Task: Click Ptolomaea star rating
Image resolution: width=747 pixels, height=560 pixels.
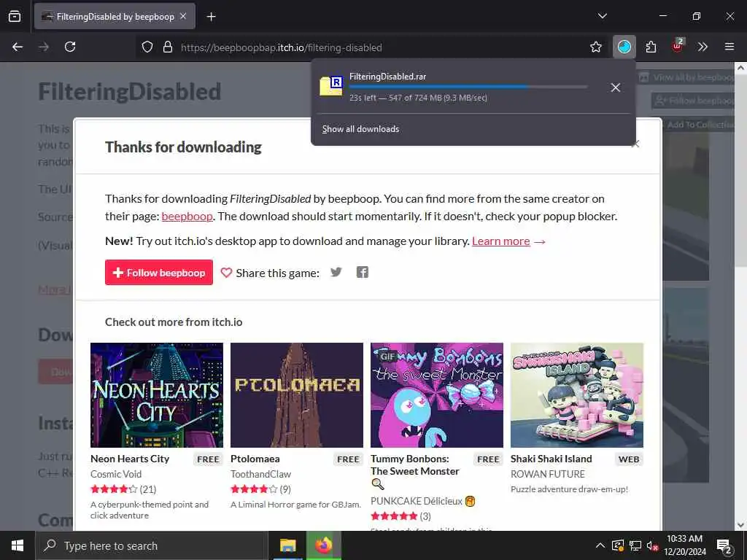Action: click(254, 489)
